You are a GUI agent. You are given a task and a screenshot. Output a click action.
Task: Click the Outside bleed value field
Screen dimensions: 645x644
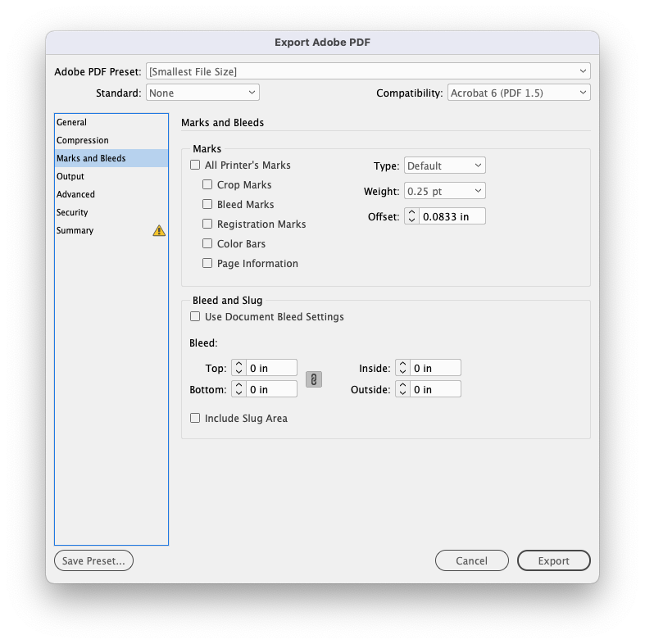(435, 389)
